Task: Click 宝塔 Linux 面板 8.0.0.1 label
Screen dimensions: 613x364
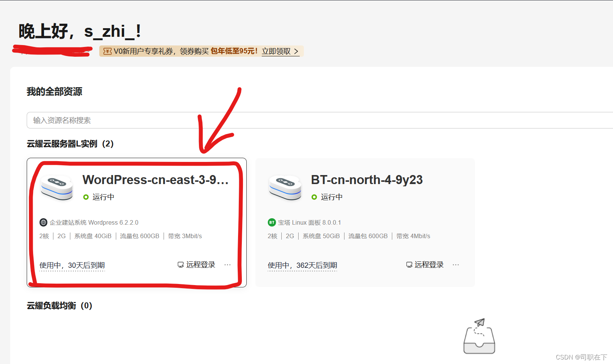Action: click(310, 223)
